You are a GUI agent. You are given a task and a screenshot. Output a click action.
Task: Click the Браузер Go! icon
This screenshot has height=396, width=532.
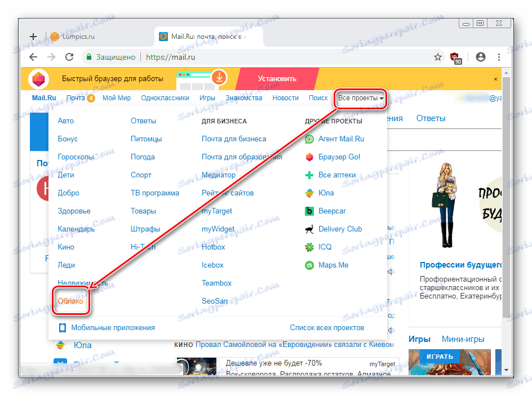point(309,157)
